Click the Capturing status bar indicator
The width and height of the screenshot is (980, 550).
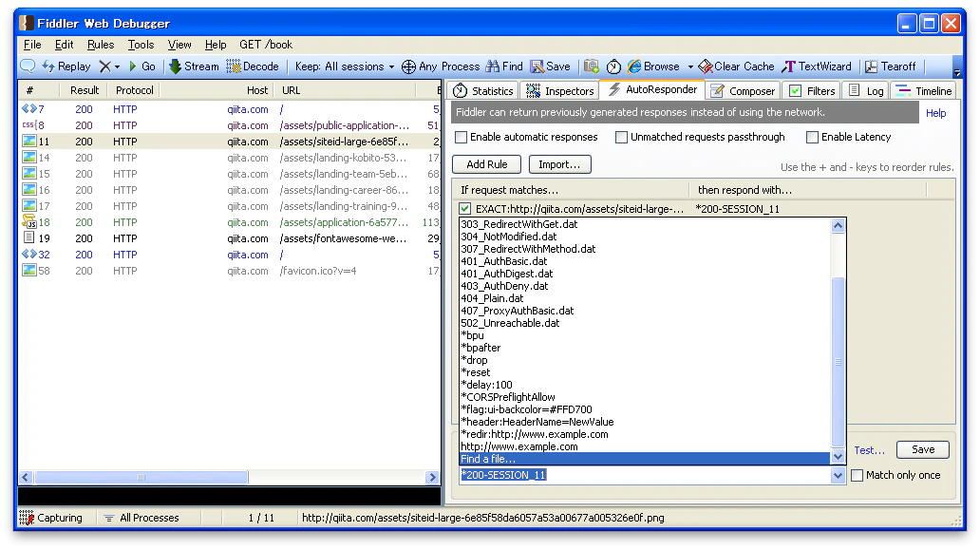51,518
